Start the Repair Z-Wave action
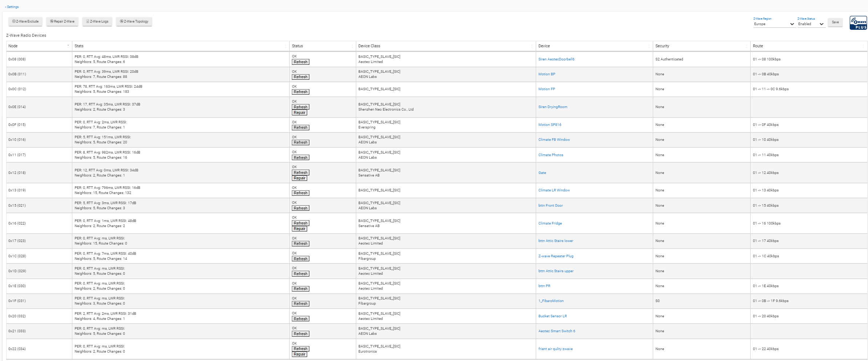This screenshot has height=361, width=868. coord(62,21)
